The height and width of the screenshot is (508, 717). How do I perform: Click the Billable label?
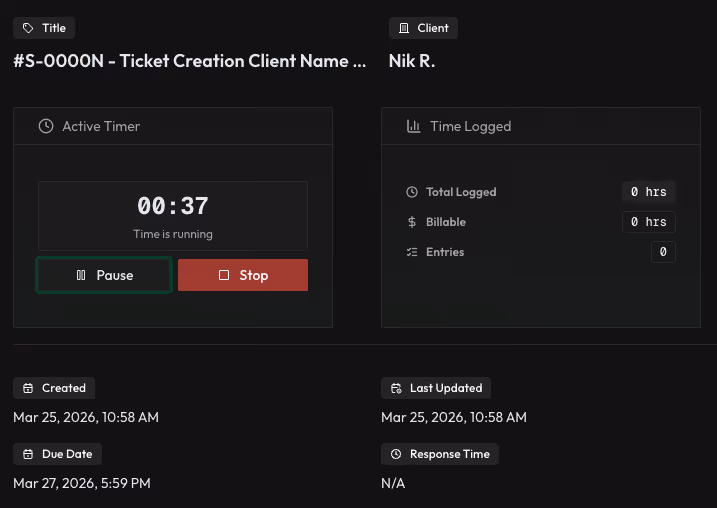[446, 222]
